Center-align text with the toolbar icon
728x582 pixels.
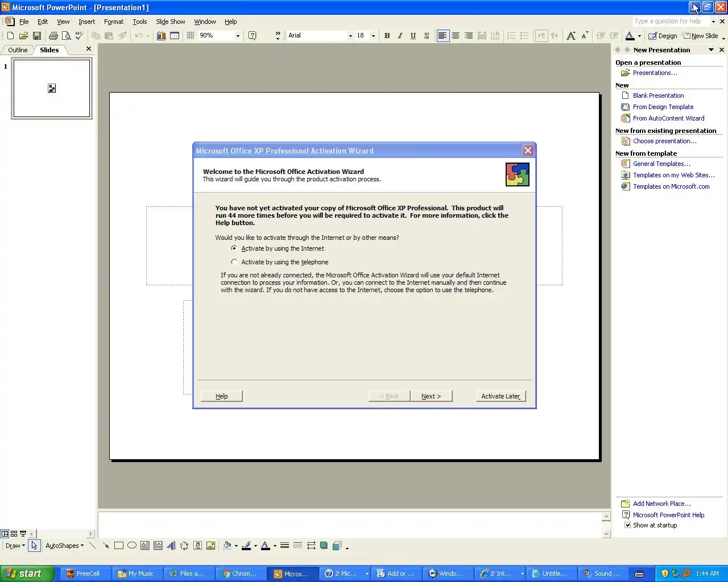coord(456,36)
